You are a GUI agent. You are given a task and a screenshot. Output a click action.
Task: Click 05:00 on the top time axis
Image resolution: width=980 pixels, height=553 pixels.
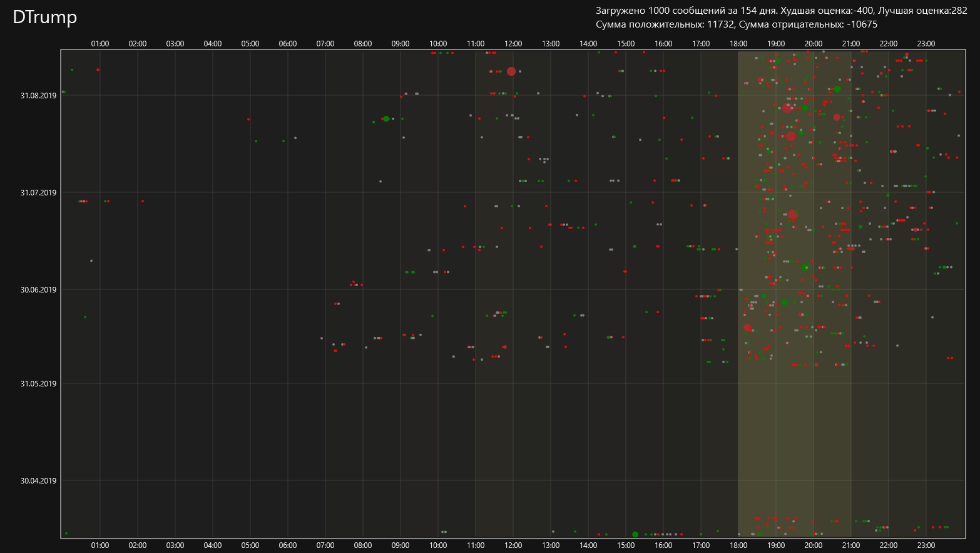click(x=250, y=44)
